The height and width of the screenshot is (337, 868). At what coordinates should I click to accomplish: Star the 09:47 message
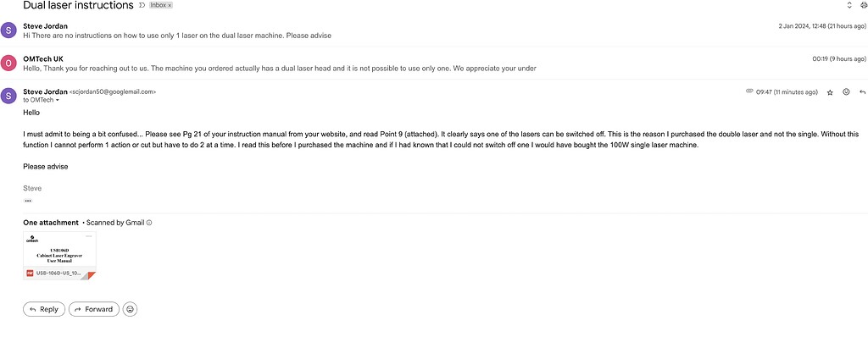pyautogui.click(x=830, y=92)
